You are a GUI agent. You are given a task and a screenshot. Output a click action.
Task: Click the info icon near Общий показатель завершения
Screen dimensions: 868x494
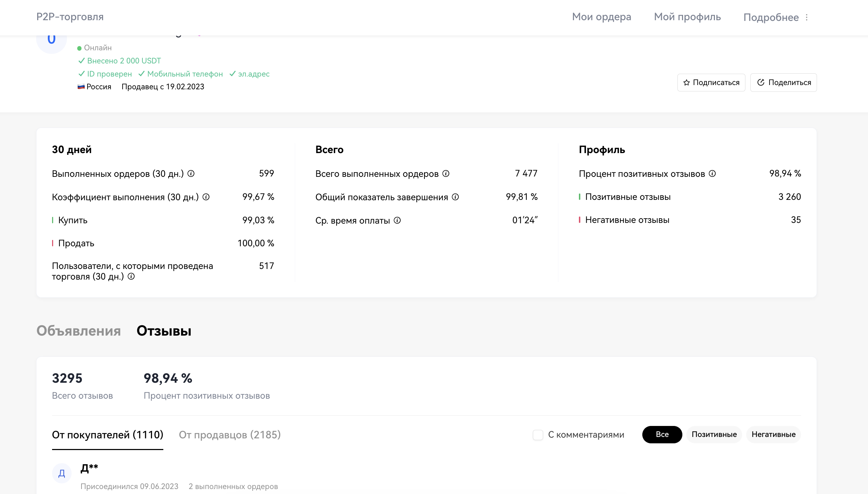click(455, 197)
